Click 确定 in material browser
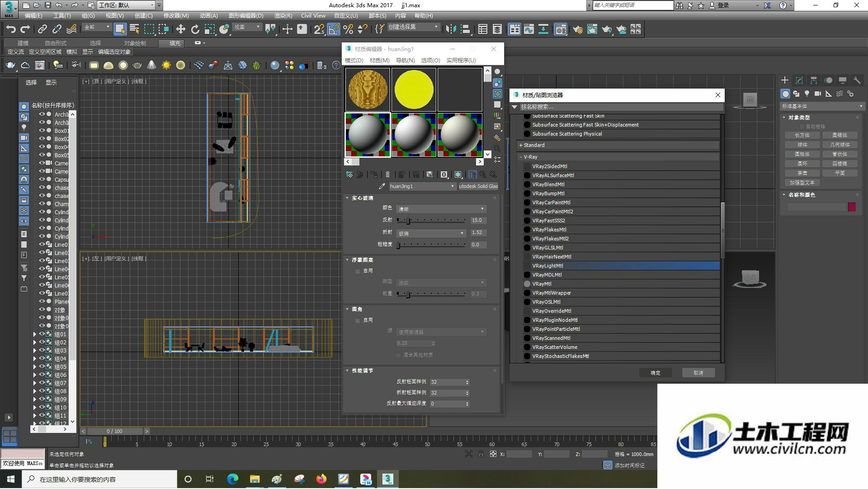 (x=656, y=373)
